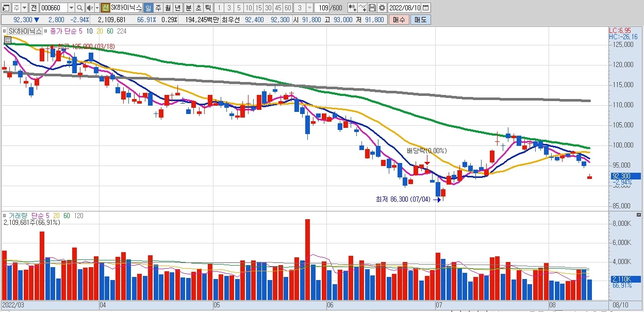Image resolution: width=644 pixels, height=312 pixels.
Task: Click the 최저 86,300 (07/04) annotation
Action: (x=403, y=199)
